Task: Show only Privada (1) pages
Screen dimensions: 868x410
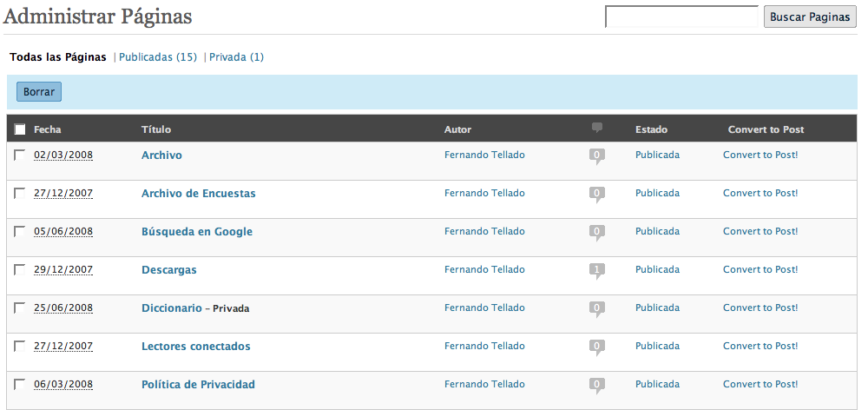Action: point(236,57)
